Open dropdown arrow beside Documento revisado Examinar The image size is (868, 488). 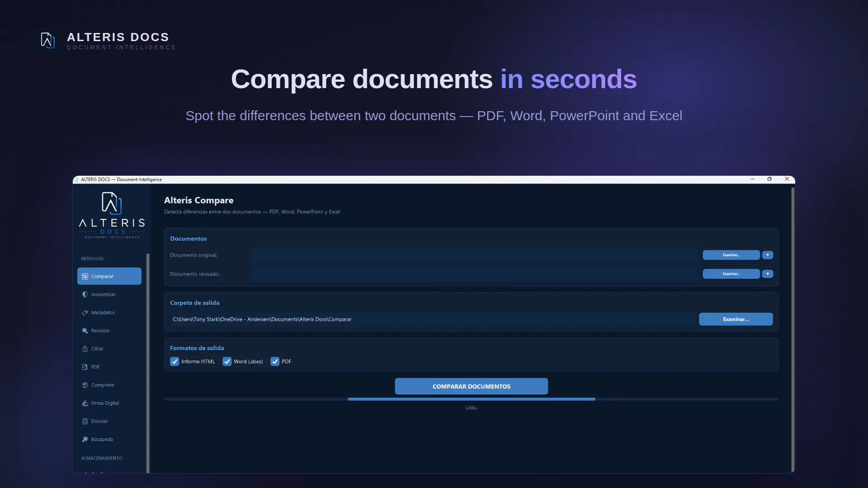pyautogui.click(x=768, y=274)
